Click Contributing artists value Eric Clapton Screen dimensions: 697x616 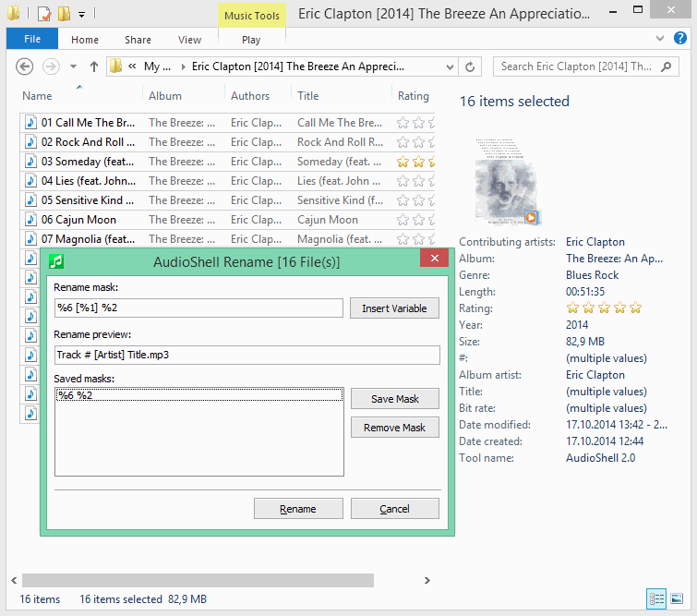pyautogui.click(x=595, y=242)
